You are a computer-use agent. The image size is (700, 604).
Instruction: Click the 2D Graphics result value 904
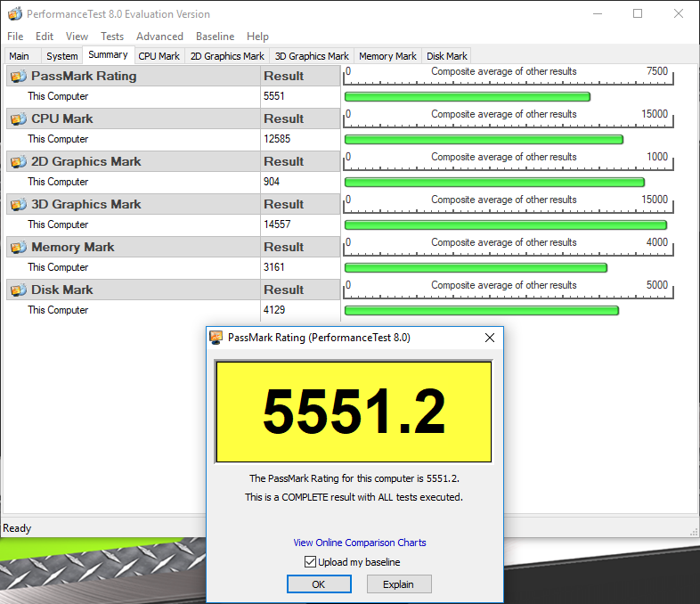pyautogui.click(x=272, y=182)
